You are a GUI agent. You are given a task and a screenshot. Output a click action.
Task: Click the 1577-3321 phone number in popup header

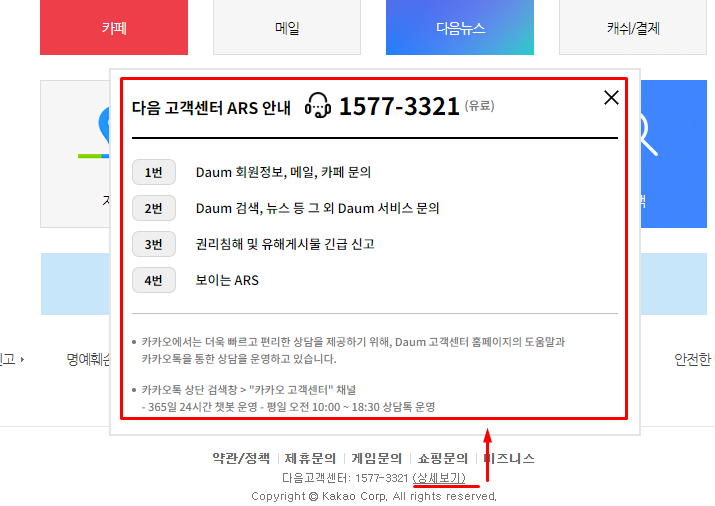[x=399, y=106]
